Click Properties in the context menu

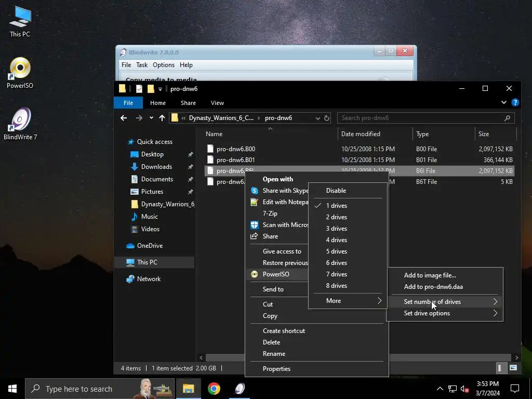(316, 369)
